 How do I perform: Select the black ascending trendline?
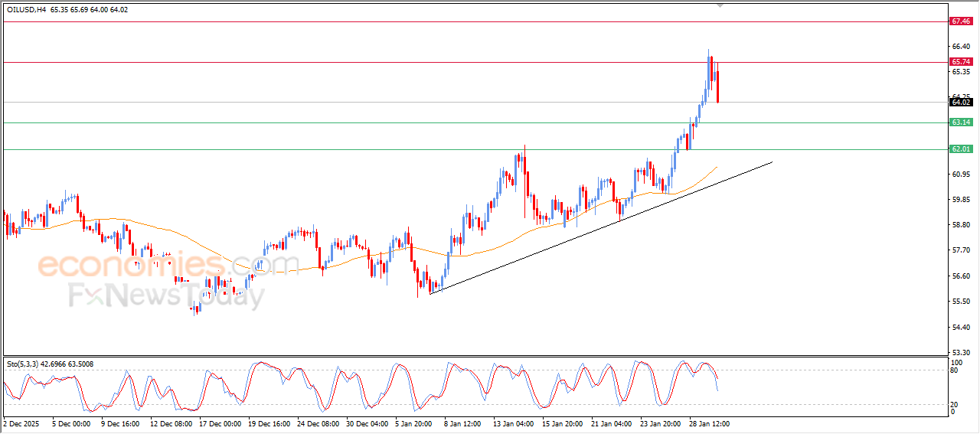(601, 227)
